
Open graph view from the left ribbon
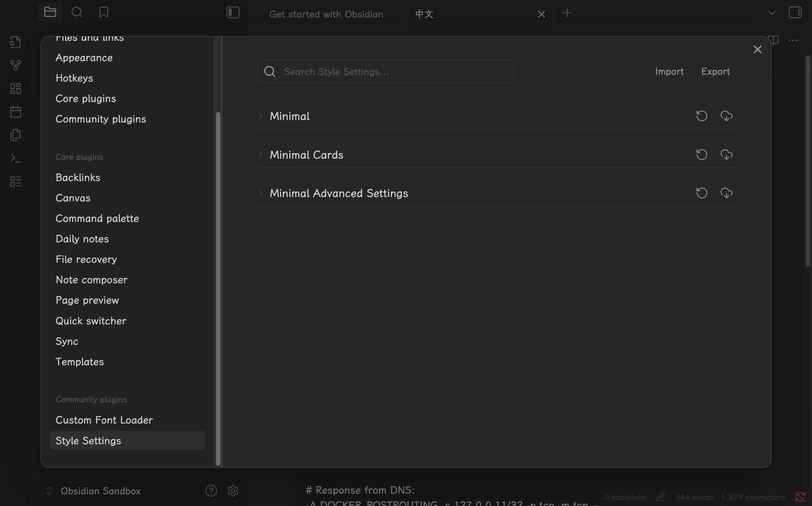click(x=15, y=65)
